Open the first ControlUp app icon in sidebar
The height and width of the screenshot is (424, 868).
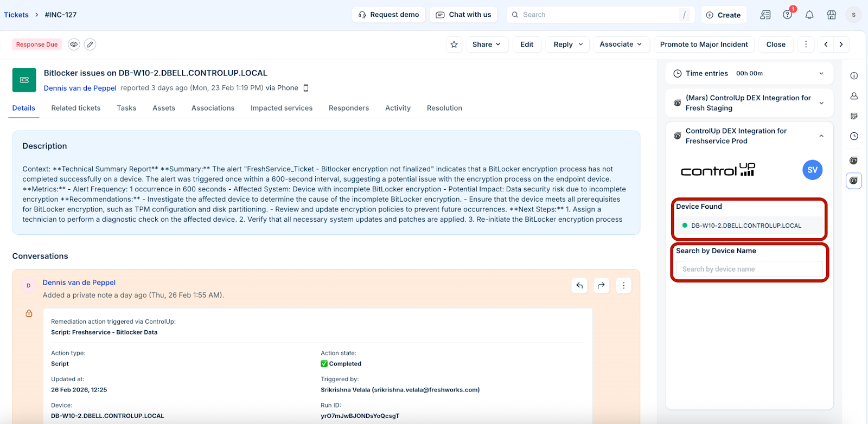(x=854, y=160)
